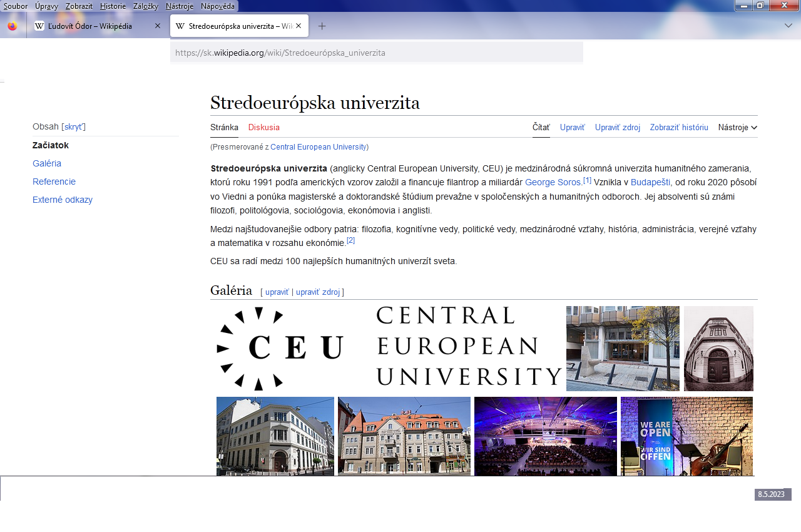Open the Zobrazit menu

tap(79, 6)
